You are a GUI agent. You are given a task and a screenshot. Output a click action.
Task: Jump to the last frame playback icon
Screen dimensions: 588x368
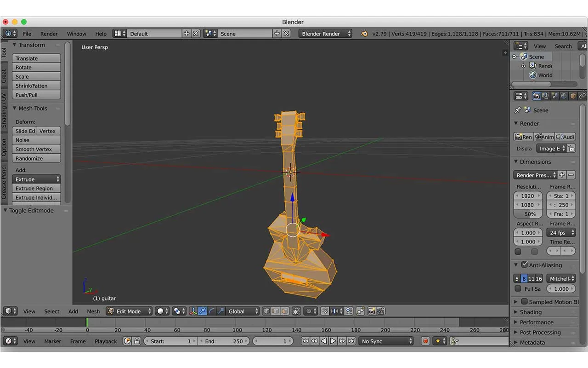point(351,341)
